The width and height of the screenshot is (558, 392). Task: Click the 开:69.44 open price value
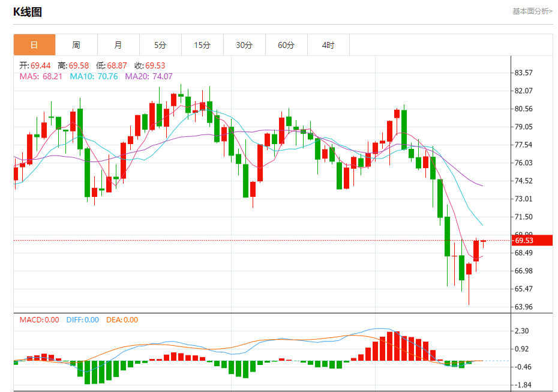click(35, 65)
